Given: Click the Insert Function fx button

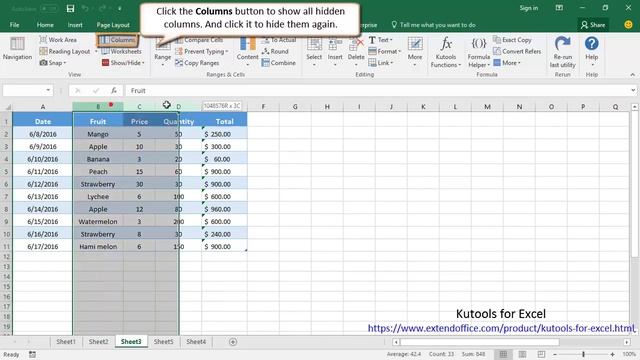Looking at the screenshot, I should coord(114,90).
